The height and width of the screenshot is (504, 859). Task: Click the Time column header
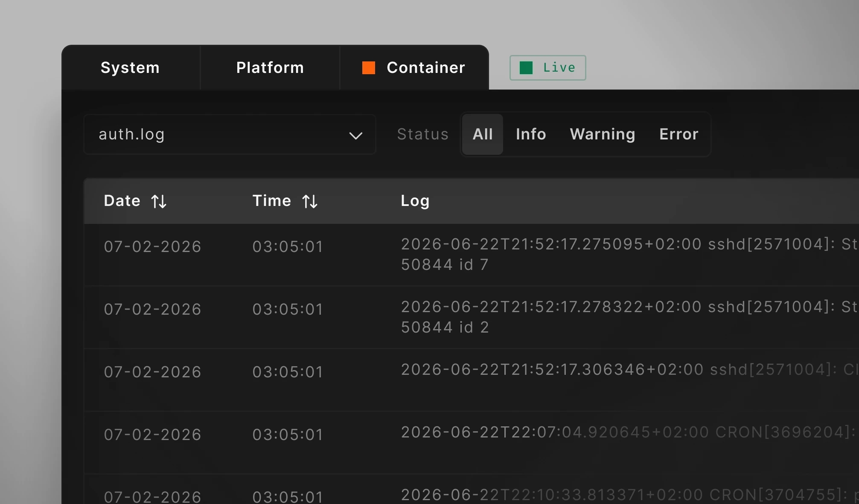pos(272,201)
